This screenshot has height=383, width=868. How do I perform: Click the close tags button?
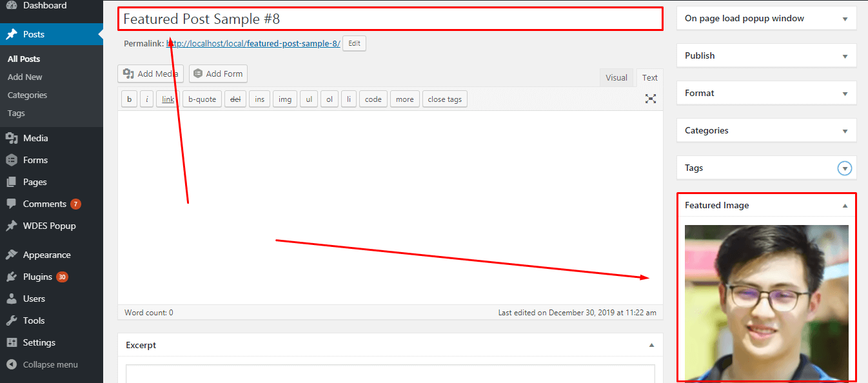445,99
